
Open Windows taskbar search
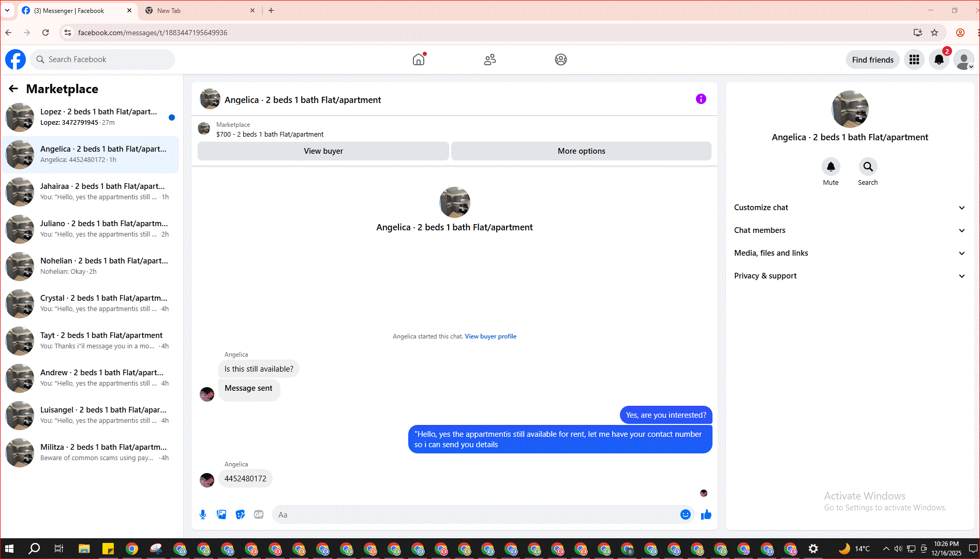coord(34,549)
